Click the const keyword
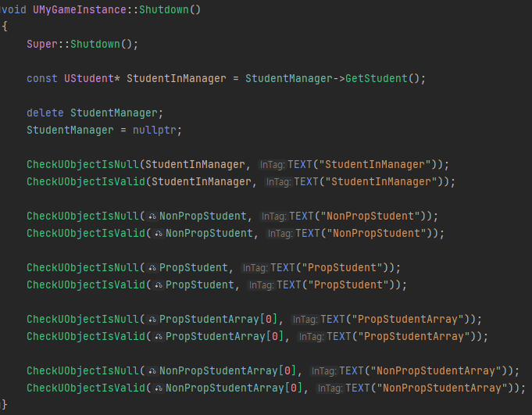 point(42,79)
